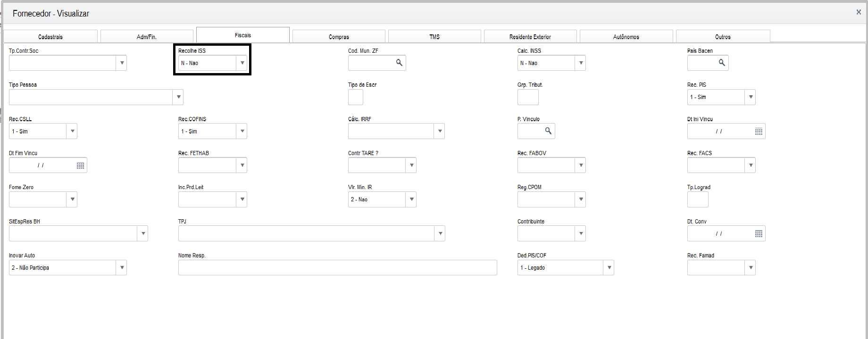The image size is (868, 339).
Task: Expand the Recolhe ISS dropdown
Action: 242,63
